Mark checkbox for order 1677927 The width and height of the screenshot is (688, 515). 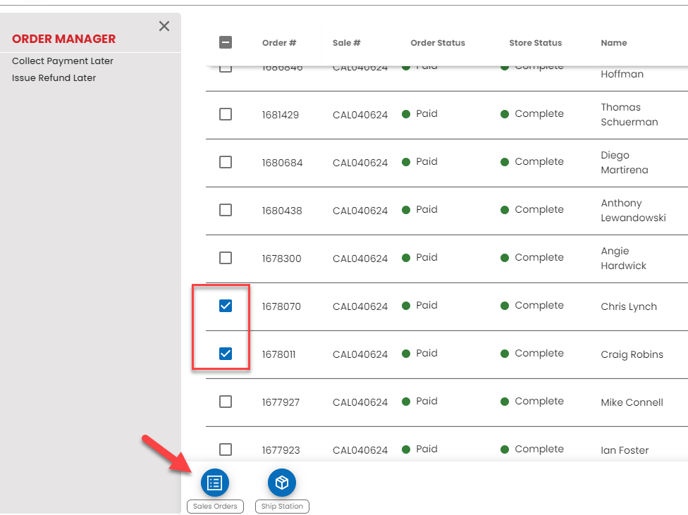(x=225, y=402)
